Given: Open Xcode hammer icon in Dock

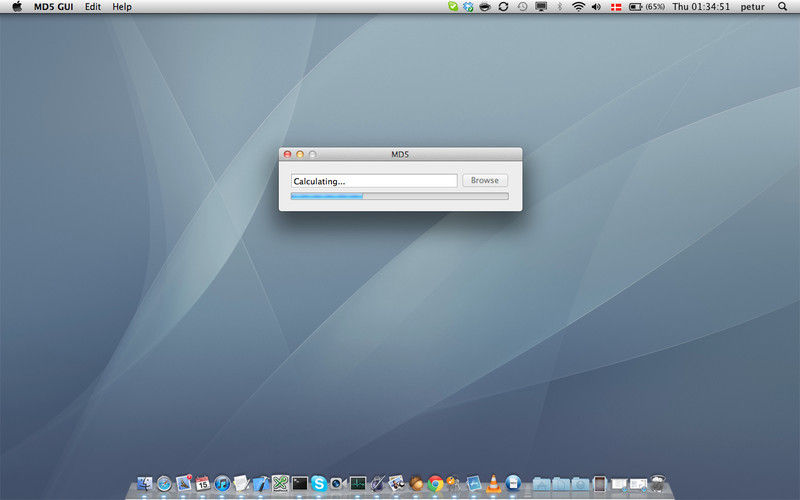Looking at the screenshot, I should pos(261,483).
